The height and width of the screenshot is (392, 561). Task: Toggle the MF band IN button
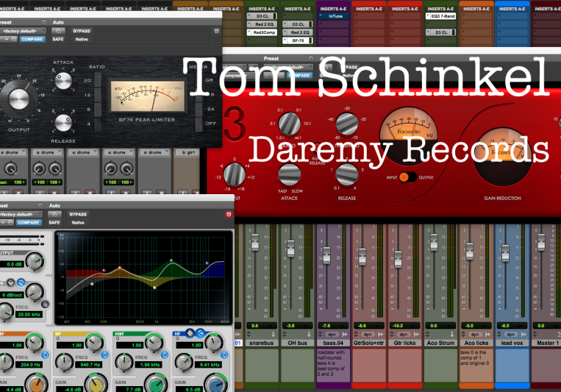point(105,355)
